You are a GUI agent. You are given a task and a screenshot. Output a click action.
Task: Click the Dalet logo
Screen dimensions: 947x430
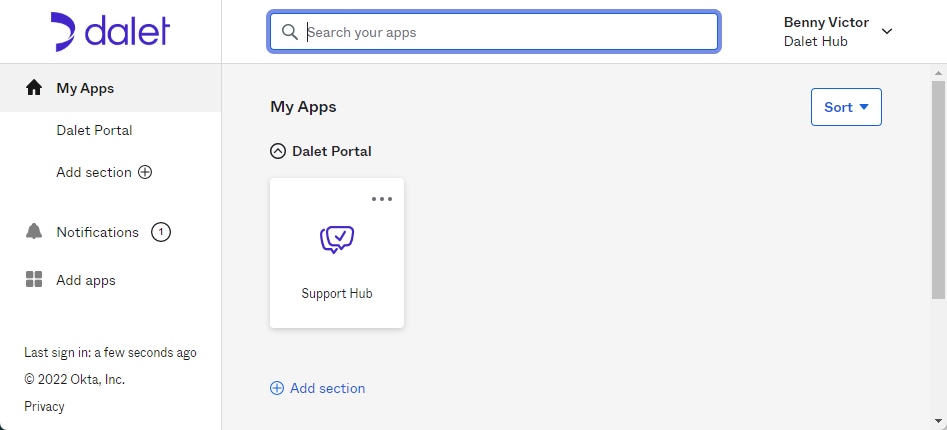[x=110, y=31]
